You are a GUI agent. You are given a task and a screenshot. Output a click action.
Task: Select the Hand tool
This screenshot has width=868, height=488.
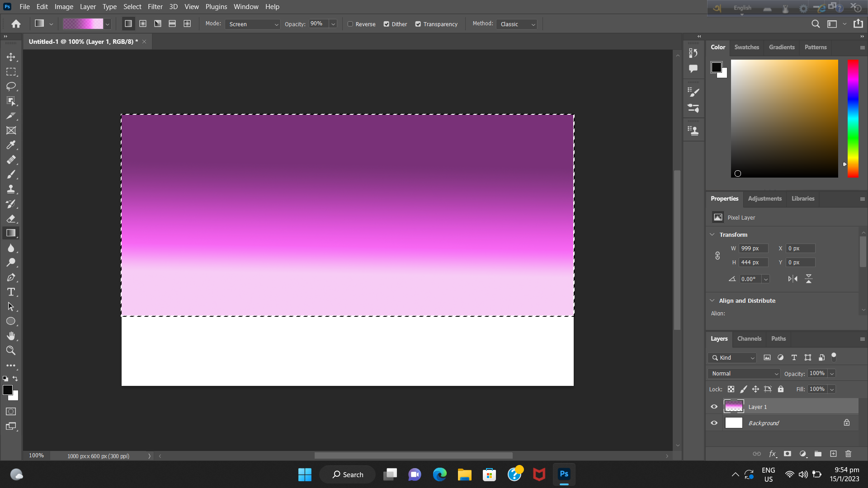click(x=11, y=336)
